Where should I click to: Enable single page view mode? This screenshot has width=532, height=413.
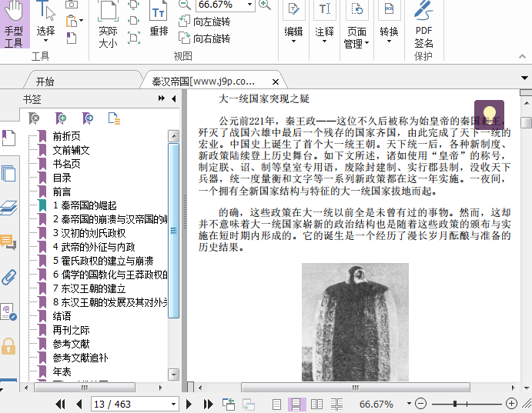[276, 404]
